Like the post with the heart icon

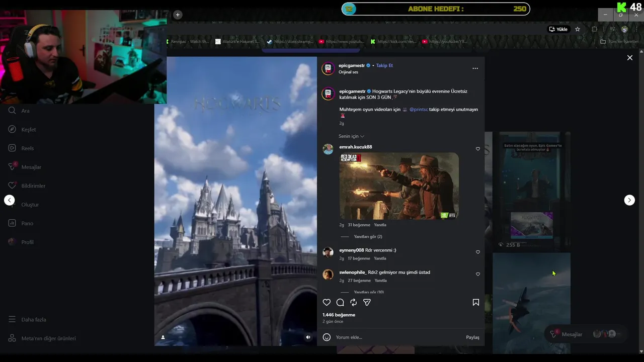(327, 302)
